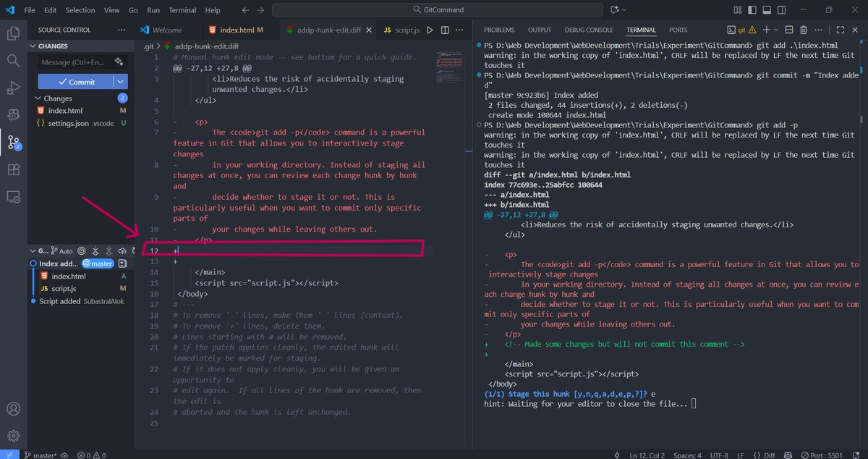Screen dimensions: 868x459
Task: Open the File menu
Action: click(x=30, y=10)
